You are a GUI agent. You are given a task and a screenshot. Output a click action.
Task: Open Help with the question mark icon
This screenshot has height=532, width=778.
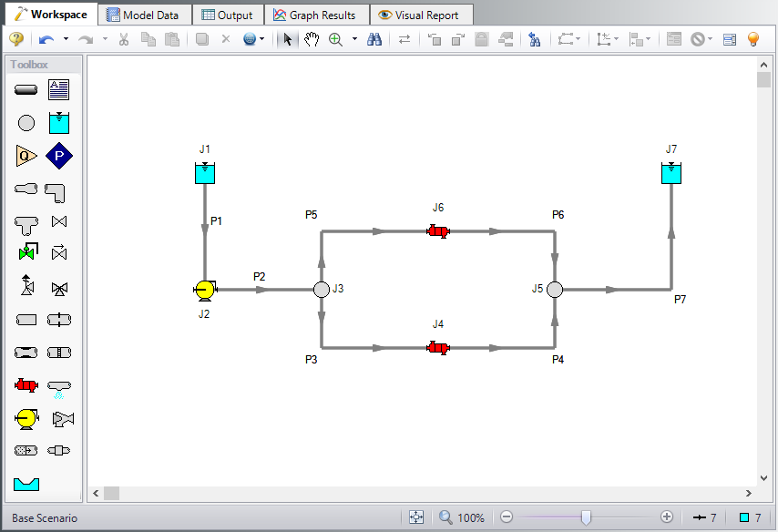16,39
